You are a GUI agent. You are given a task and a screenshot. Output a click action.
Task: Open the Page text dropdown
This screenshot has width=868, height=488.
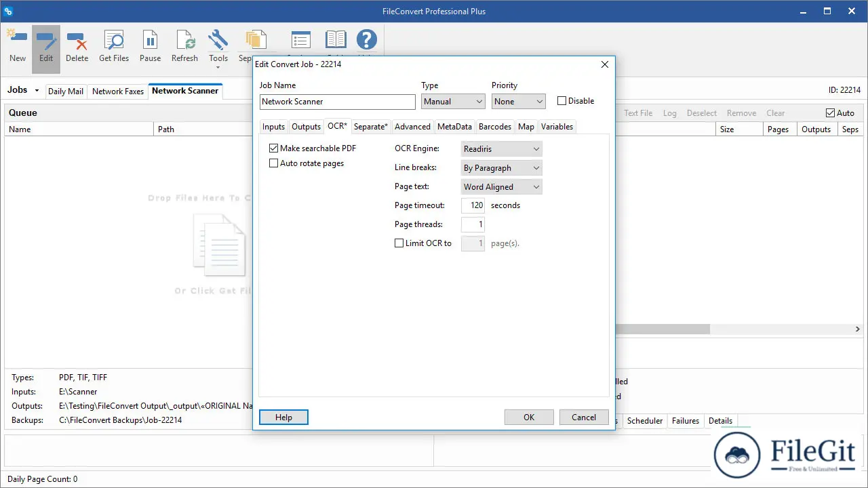(501, 187)
